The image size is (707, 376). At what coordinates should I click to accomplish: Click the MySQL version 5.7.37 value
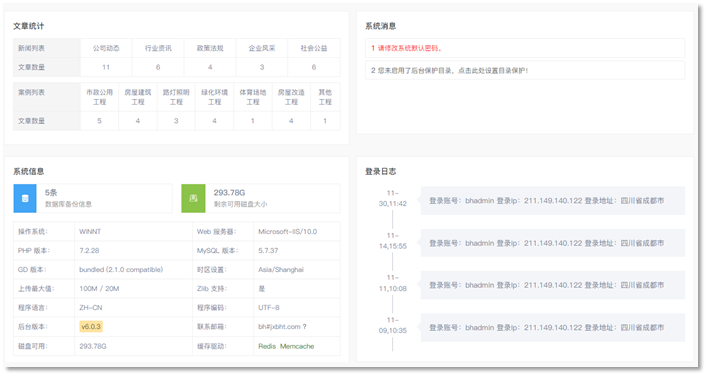coord(268,250)
